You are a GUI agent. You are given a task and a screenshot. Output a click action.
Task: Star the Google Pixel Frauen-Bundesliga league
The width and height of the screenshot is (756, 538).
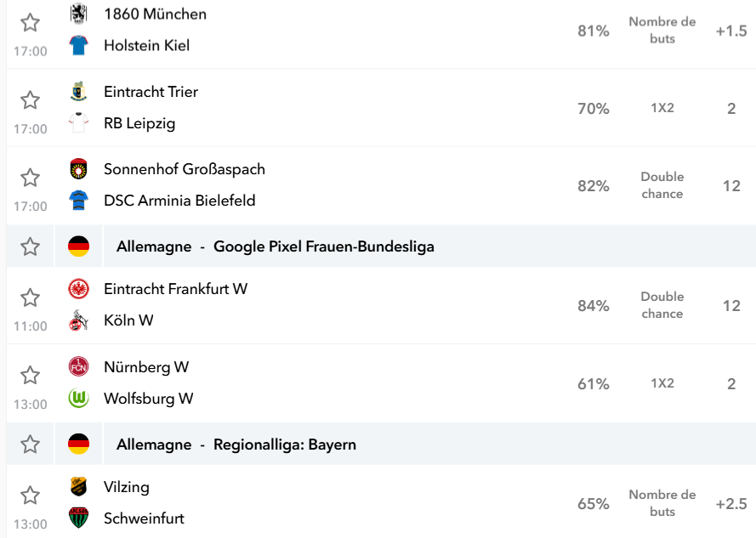30,246
